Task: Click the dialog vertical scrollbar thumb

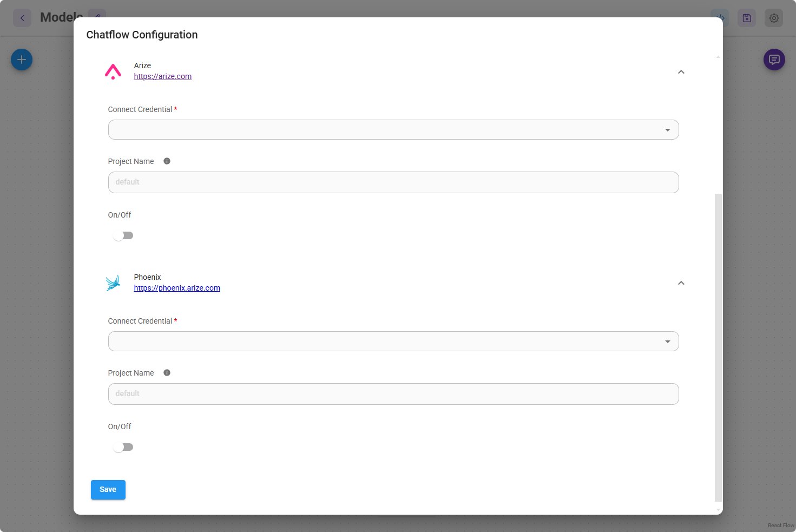Action: [719, 347]
